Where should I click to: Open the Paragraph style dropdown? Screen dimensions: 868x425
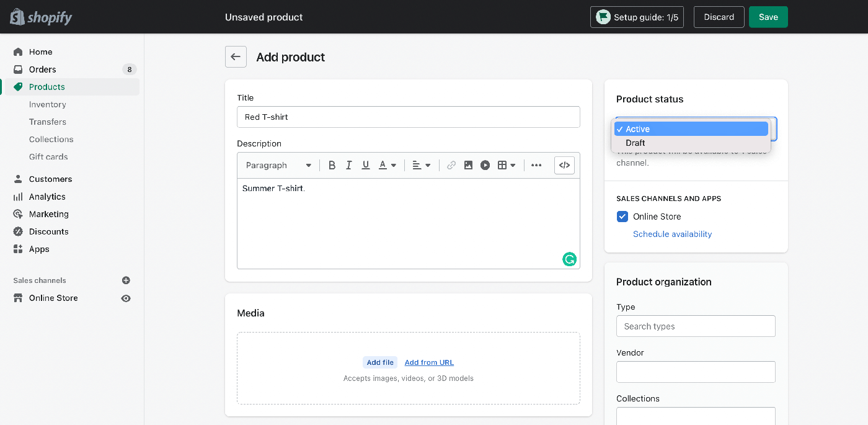278,165
